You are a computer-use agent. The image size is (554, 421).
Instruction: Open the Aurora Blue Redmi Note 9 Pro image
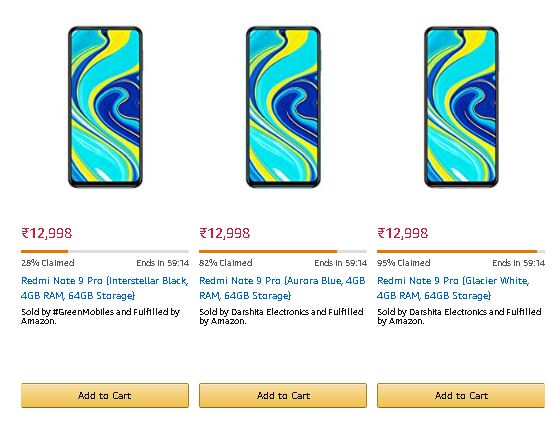pyautogui.click(x=283, y=107)
